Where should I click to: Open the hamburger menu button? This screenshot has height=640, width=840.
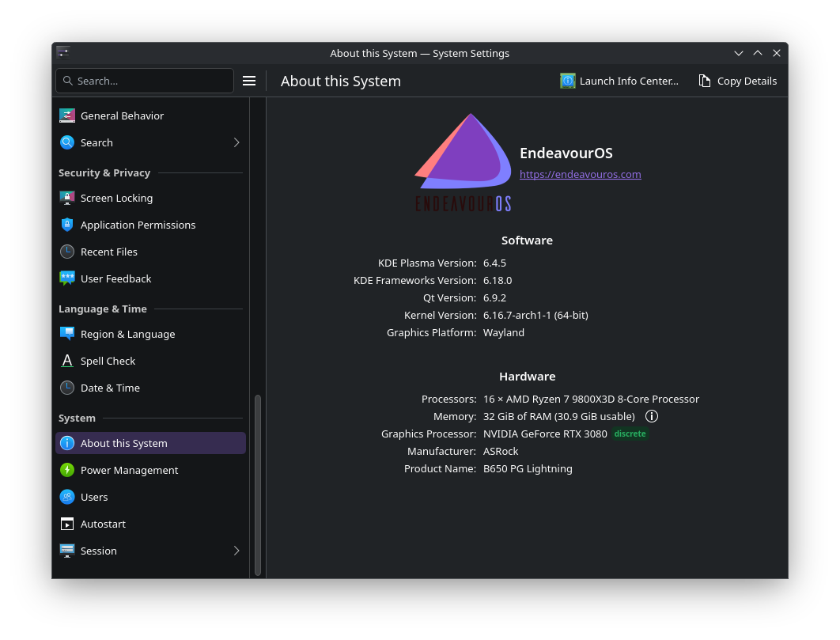coord(249,81)
